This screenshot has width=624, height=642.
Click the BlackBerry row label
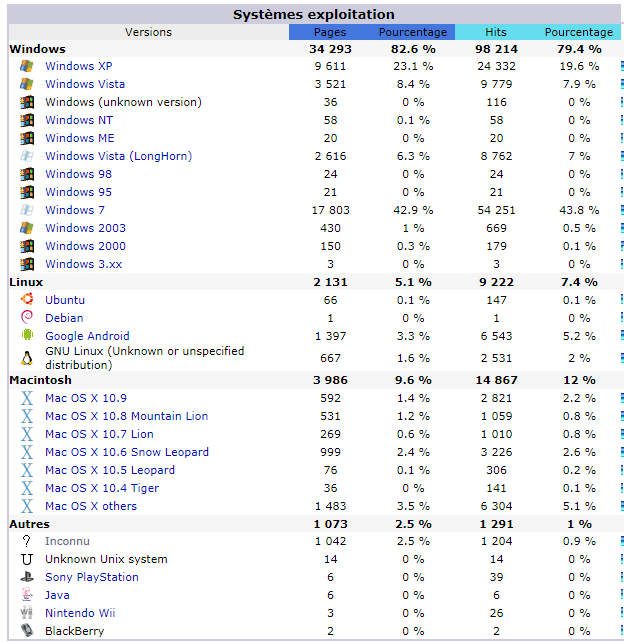point(75,631)
